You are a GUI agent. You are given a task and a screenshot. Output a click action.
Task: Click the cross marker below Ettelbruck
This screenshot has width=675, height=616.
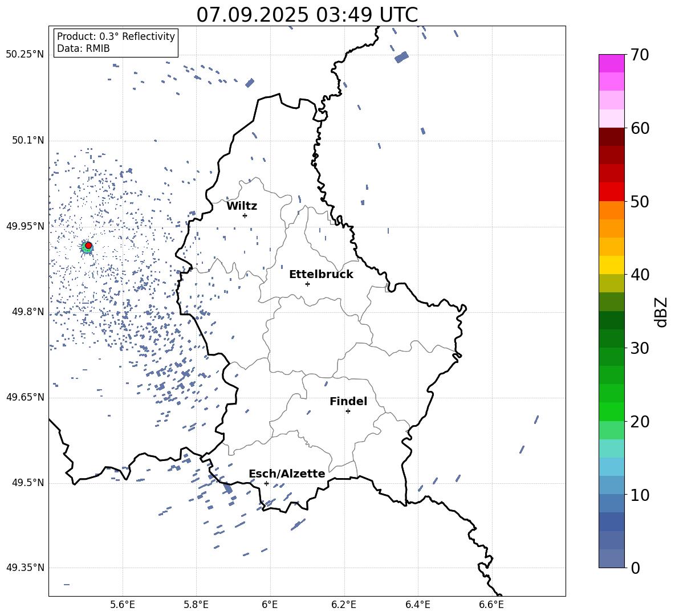pyautogui.click(x=307, y=284)
